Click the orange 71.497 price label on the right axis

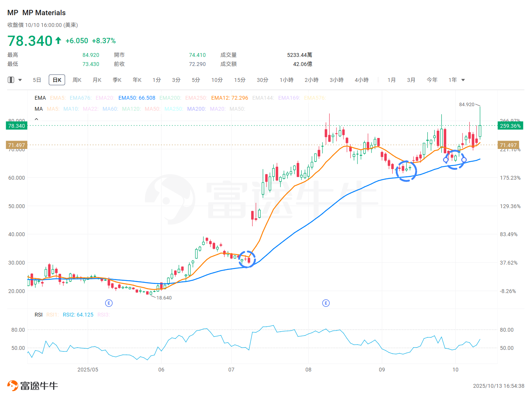click(508, 145)
